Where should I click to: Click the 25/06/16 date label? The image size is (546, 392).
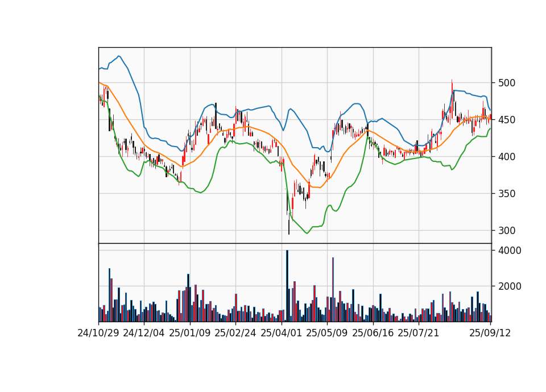(x=373, y=333)
